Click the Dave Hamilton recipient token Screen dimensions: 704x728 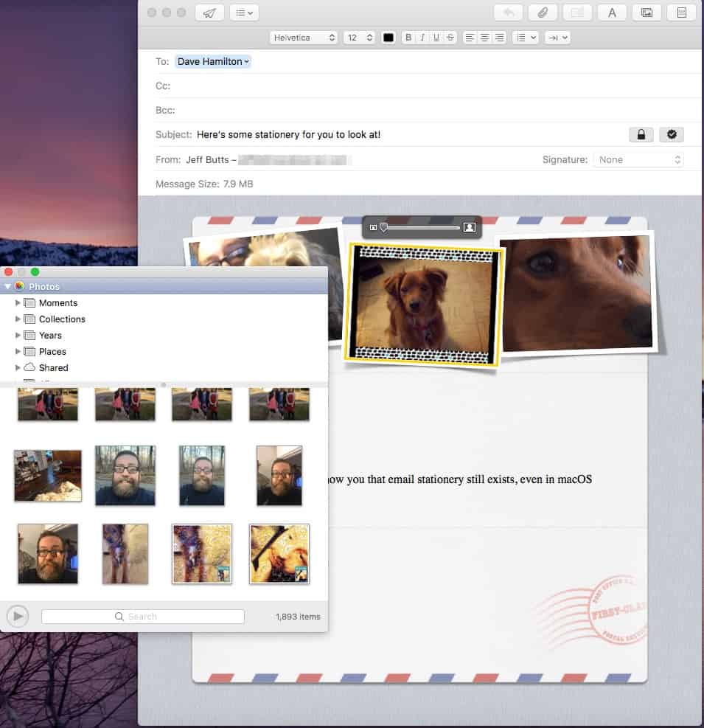pos(213,62)
